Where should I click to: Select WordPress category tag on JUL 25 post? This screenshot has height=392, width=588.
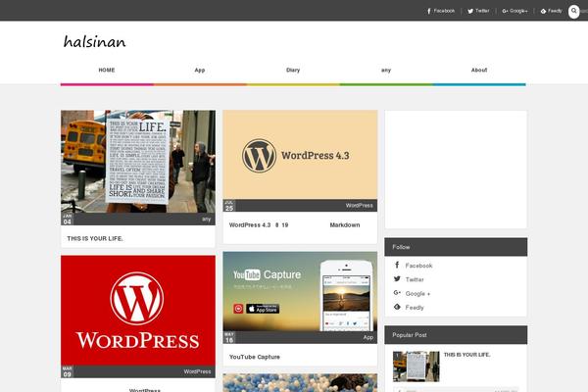coord(360,206)
